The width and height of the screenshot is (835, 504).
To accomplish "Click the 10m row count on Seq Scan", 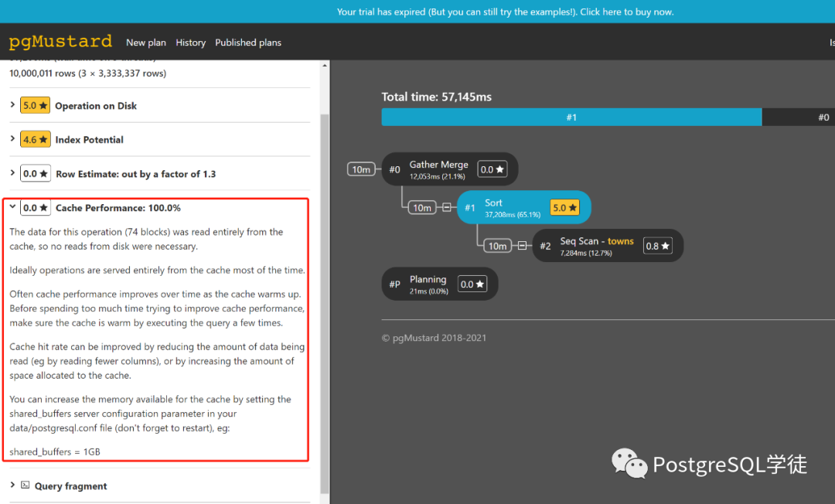I will (498, 245).
